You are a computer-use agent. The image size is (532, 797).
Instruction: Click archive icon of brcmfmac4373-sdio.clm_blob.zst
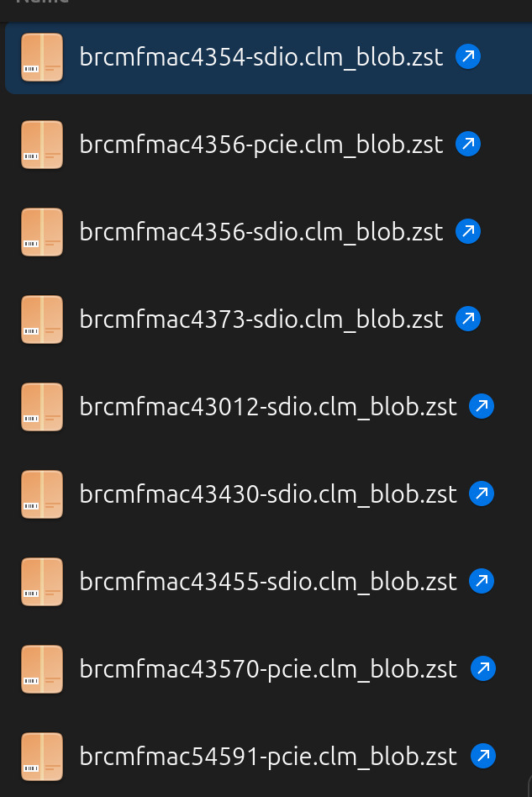click(x=42, y=319)
